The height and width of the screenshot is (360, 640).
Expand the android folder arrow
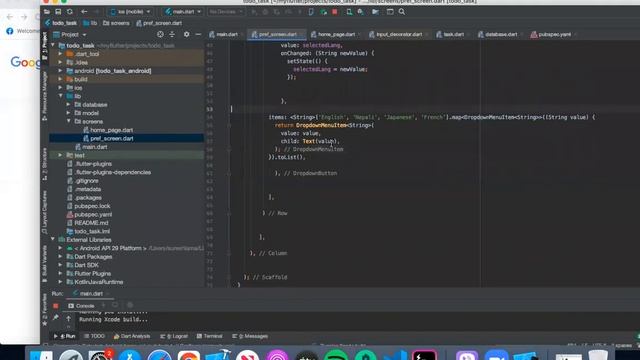pyautogui.click(x=60, y=71)
